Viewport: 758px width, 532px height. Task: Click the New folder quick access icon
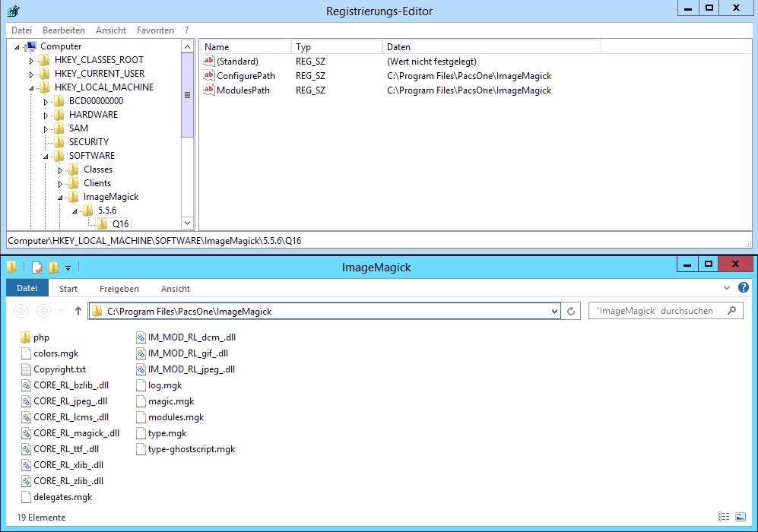pyautogui.click(x=53, y=268)
